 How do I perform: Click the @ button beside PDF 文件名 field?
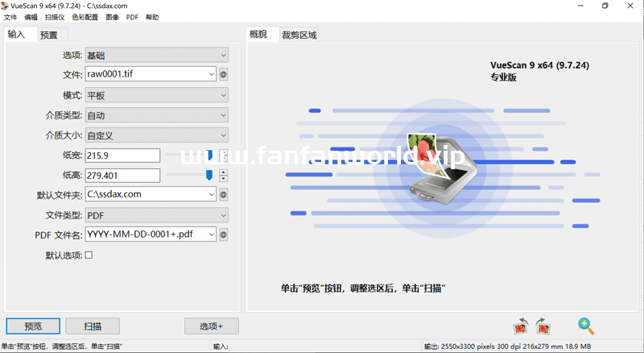(223, 235)
